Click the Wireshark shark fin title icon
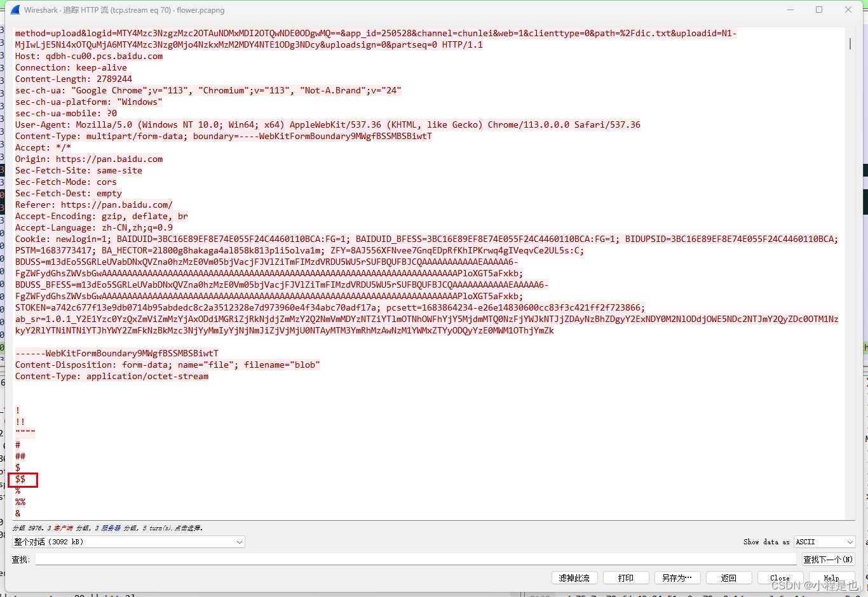The width and height of the screenshot is (868, 597). point(15,10)
